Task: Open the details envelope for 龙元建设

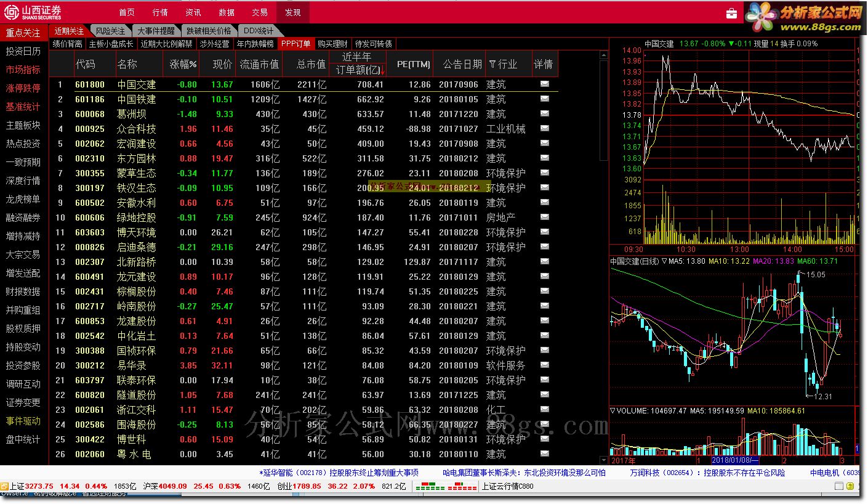Action: pos(544,276)
